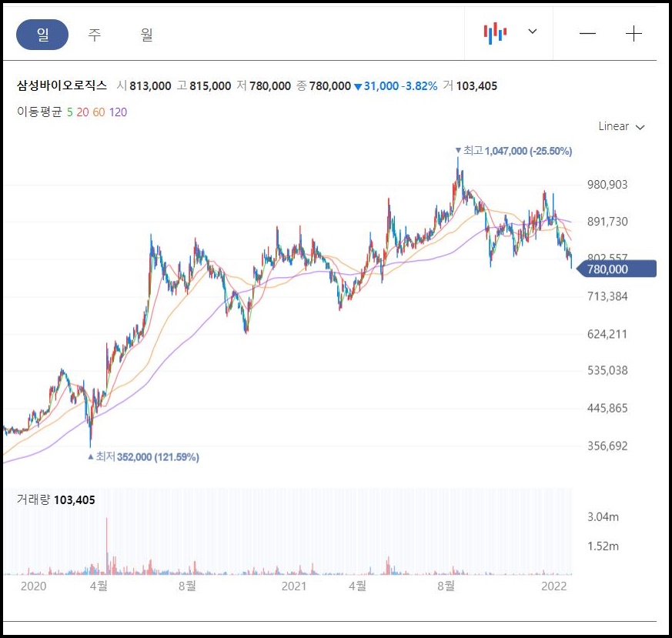This screenshot has height=638, width=672.
Task: Click the low price value after 저
Action: click(x=270, y=86)
